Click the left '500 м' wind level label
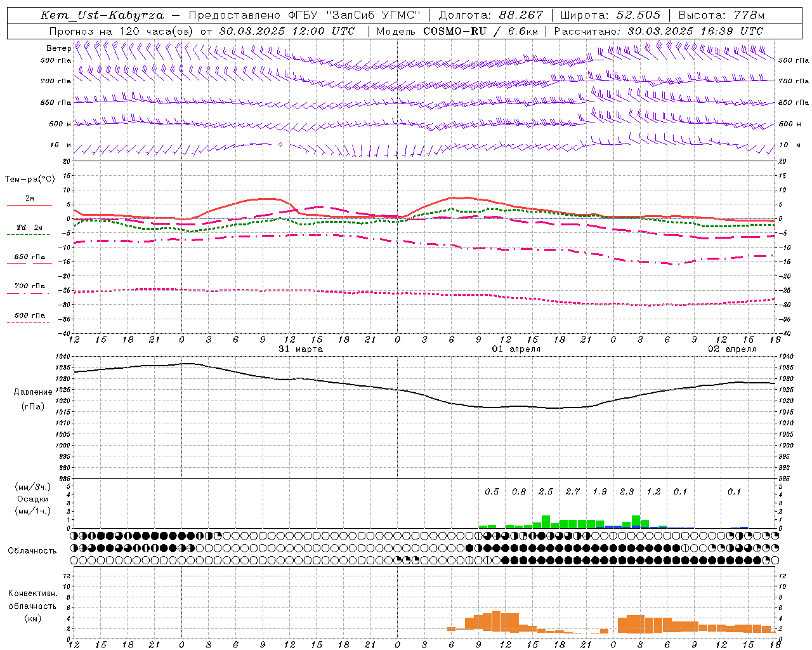The height and width of the screenshot is (650, 812). tap(61, 124)
